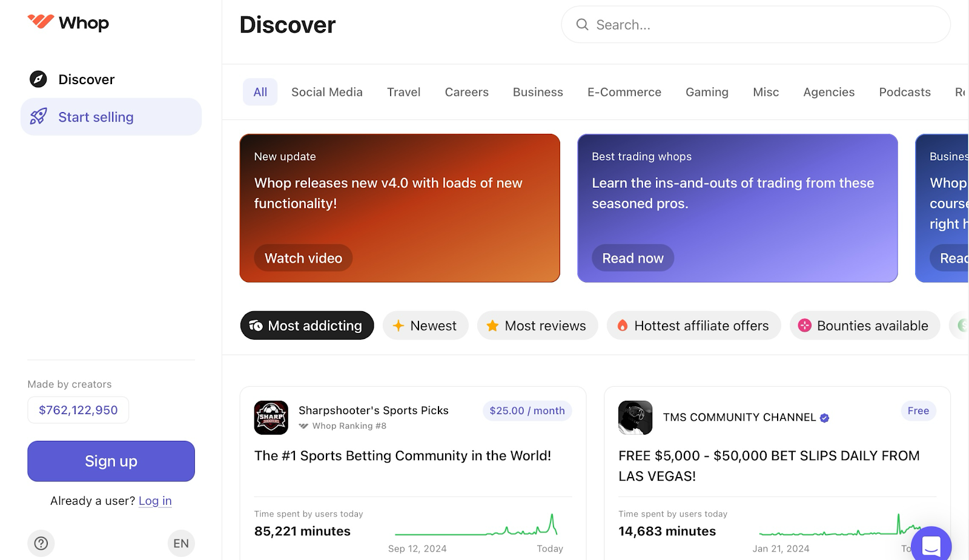Click the Sign up button

111,461
